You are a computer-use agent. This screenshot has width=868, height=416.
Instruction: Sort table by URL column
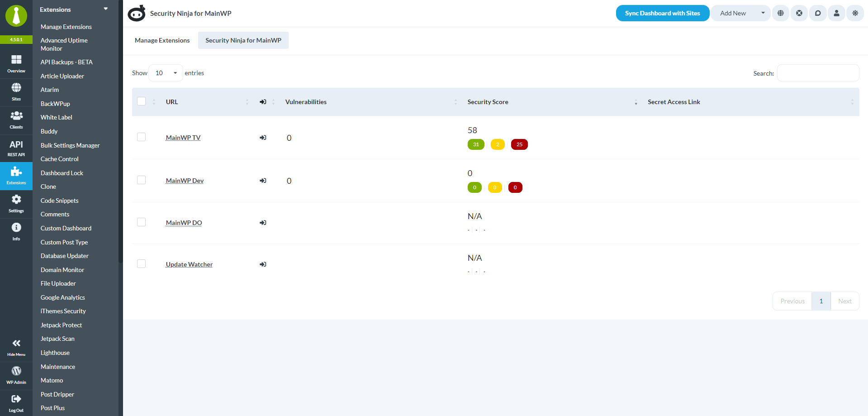[x=207, y=102]
